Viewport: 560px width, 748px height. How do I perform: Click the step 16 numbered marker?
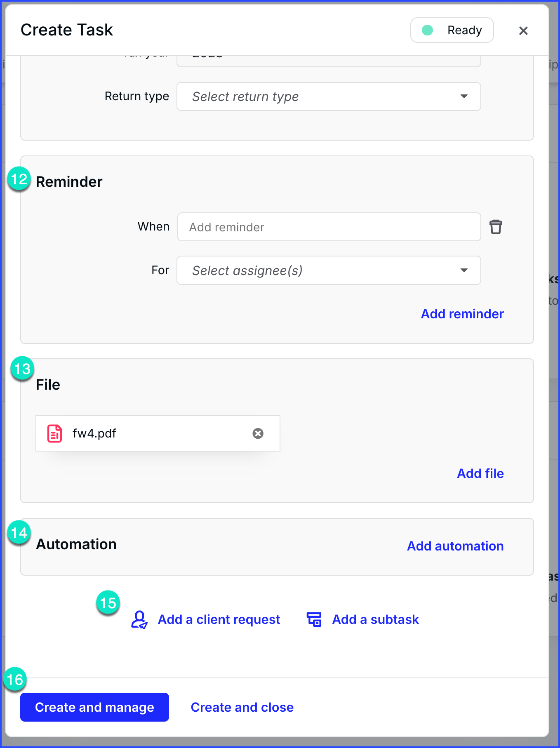coord(15,679)
